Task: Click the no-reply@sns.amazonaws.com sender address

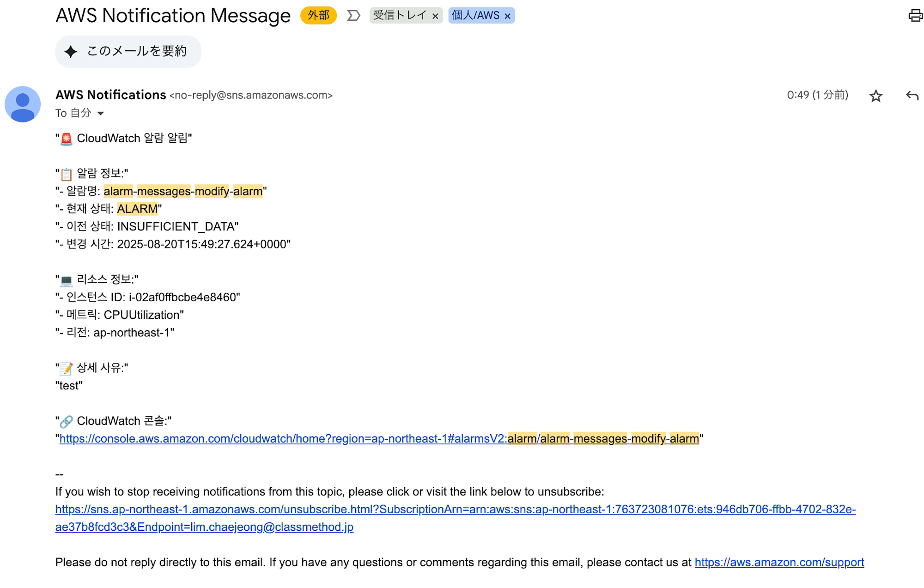Action: [251, 96]
